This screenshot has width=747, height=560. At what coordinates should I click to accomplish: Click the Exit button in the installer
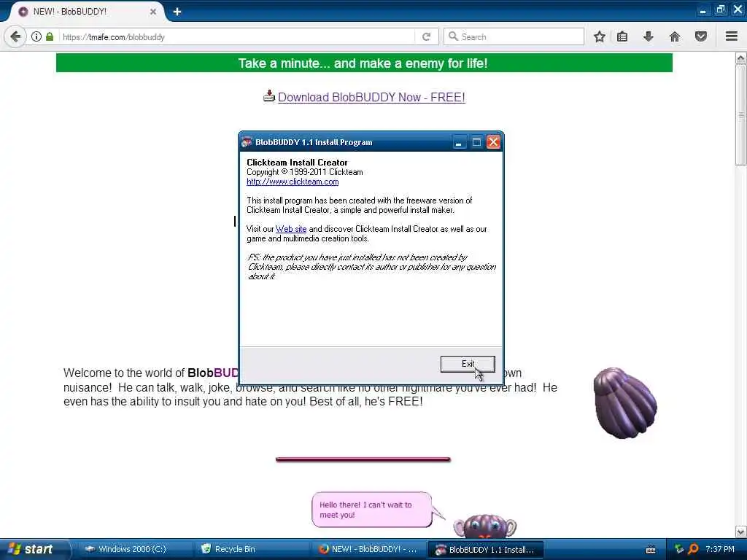coord(468,364)
